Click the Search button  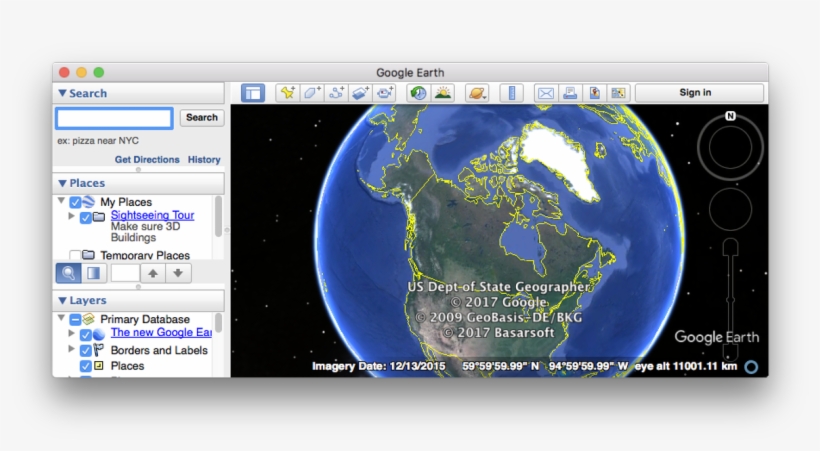(202, 117)
